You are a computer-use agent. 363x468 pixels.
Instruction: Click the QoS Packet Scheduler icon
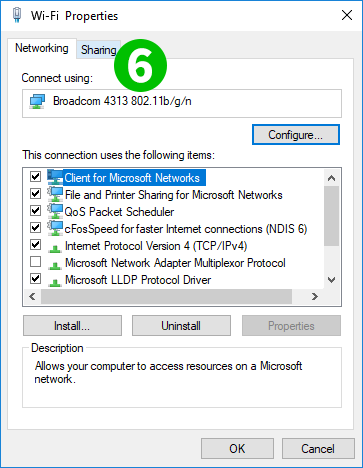55,211
